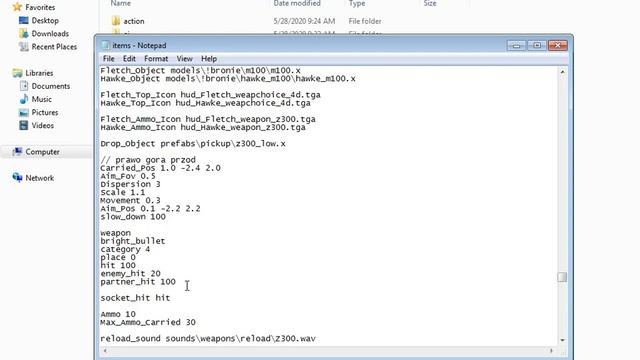The height and width of the screenshot is (360, 640).
Task: Click the Recent Places icon in sidebar
Action: click(24, 47)
